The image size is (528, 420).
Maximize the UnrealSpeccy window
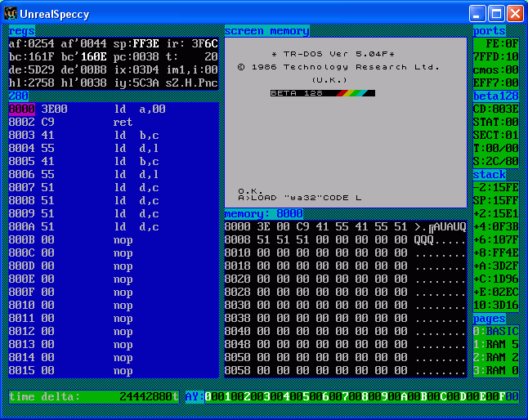[x=496, y=14]
